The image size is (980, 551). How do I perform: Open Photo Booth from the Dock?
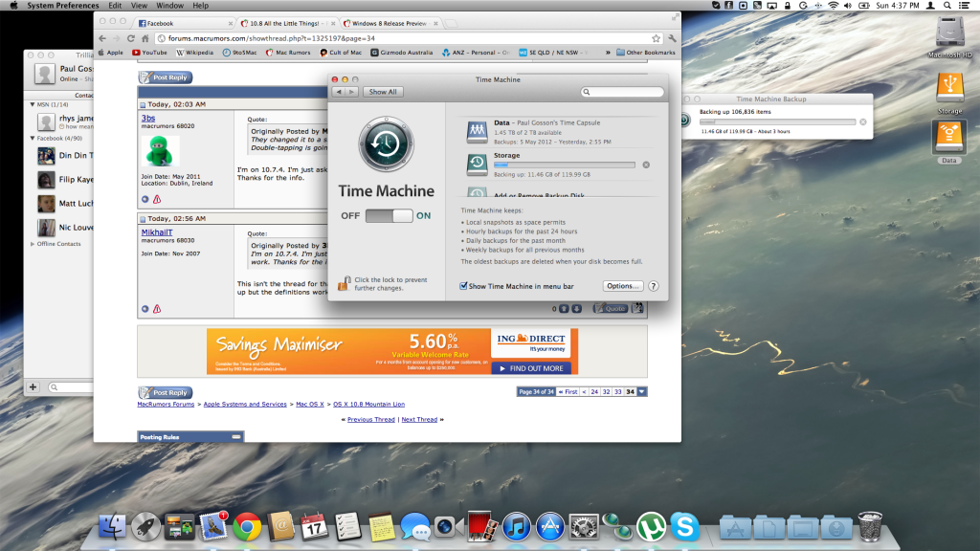pos(482,527)
